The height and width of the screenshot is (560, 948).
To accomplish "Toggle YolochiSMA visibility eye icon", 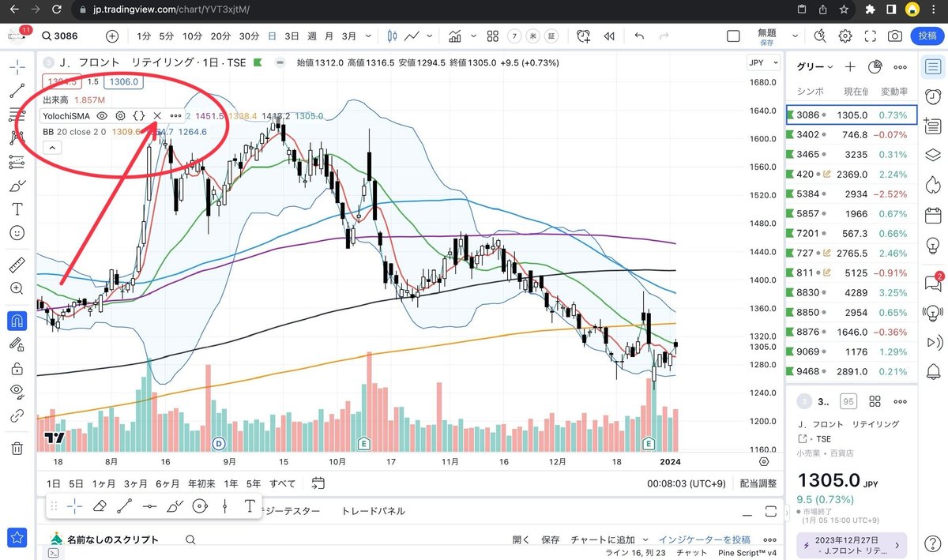I will [x=102, y=115].
